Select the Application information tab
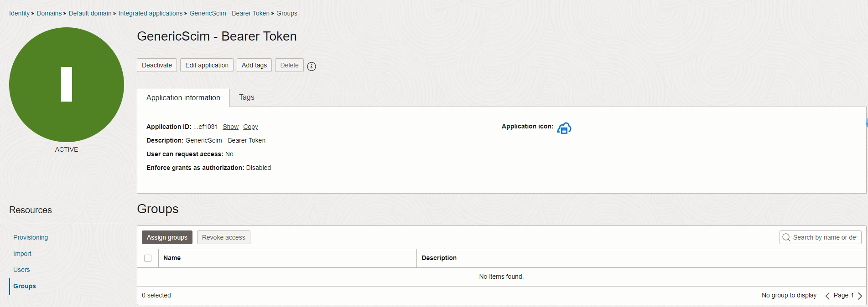868x307 pixels. [x=183, y=98]
